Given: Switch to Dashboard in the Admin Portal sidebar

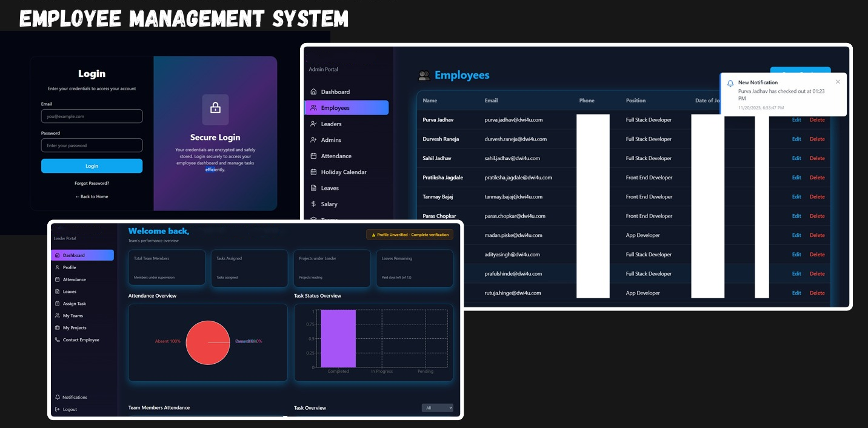Looking at the screenshot, I should tap(313, 92).
